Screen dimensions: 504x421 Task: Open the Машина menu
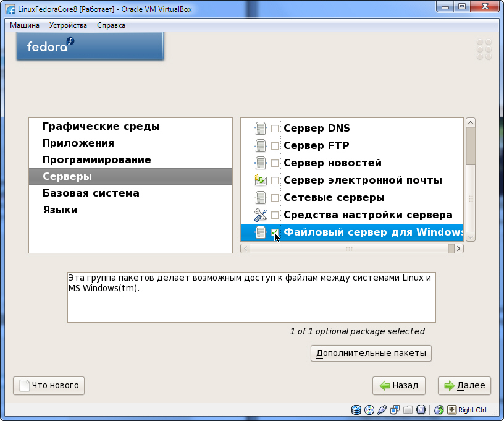click(25, 25)
